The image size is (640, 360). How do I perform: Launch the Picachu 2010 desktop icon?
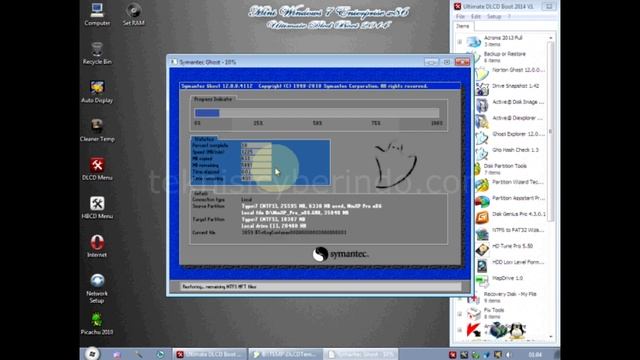97,323
